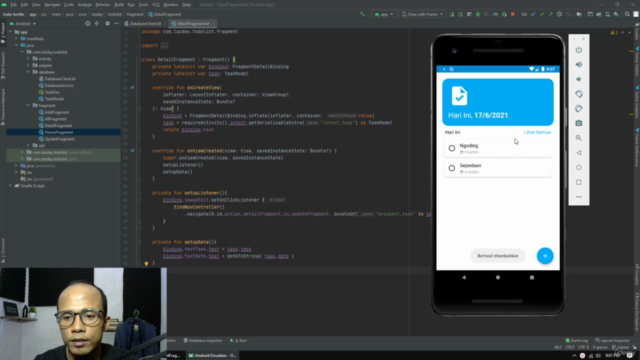This screenshot has height=360, width=640.
Task: Open the app run configuration dropdown
Action: [x=384, y=14]
